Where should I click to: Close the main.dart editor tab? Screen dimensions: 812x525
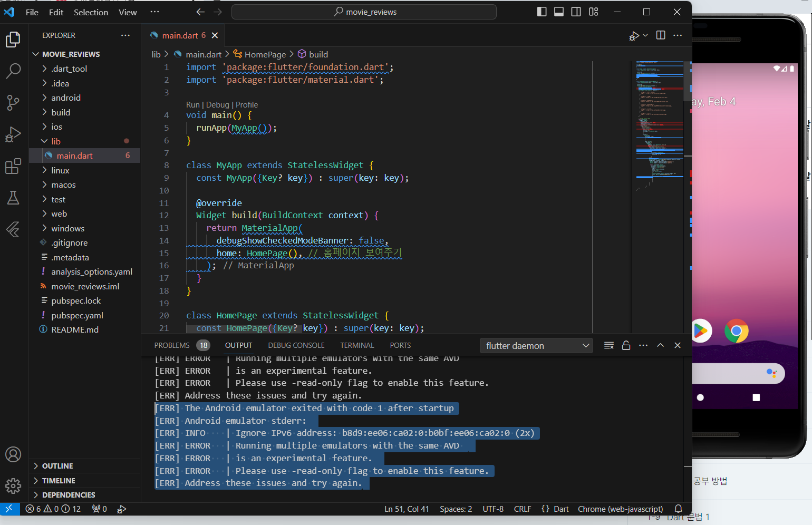click(215, 35)
